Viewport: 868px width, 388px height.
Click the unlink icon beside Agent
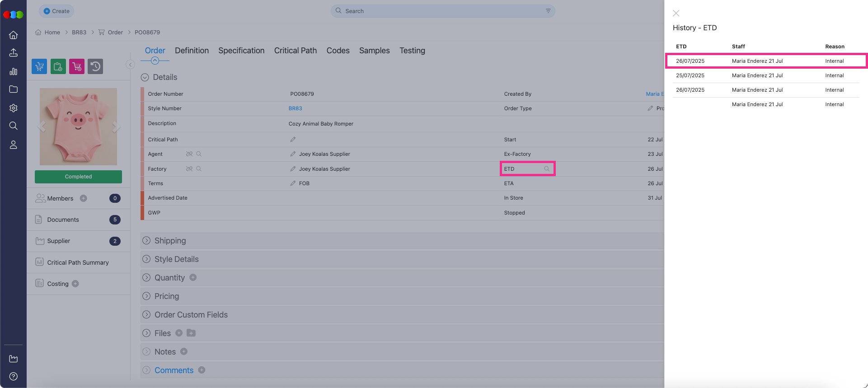coord(189,154)
